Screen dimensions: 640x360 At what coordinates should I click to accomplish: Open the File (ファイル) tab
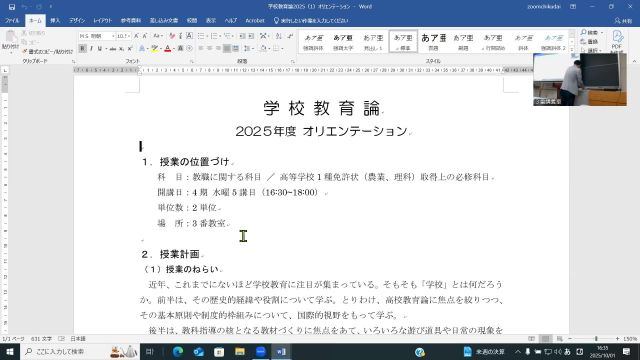[12, 20]
